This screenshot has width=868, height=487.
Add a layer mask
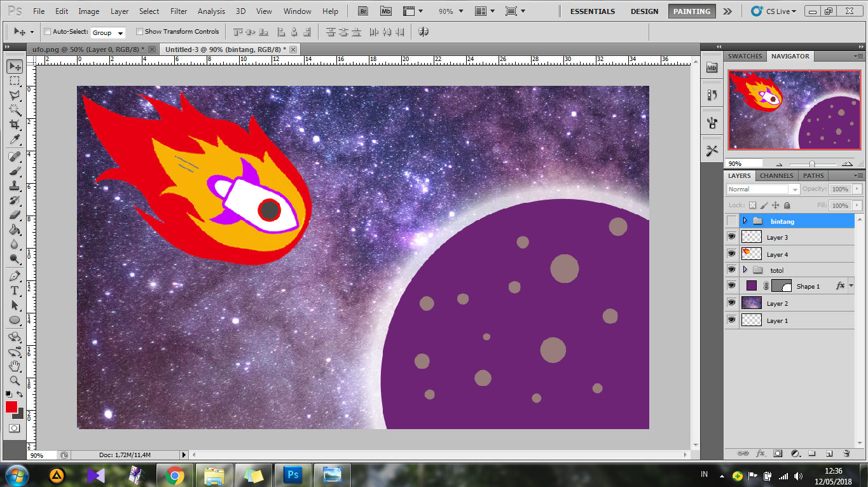(778, 453)
